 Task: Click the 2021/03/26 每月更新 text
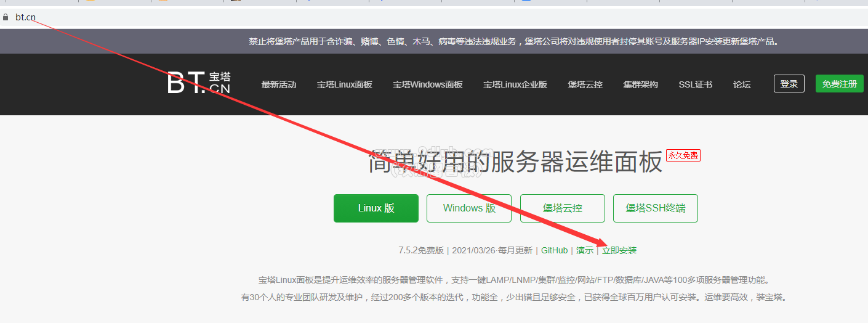[x=492, y=250]
